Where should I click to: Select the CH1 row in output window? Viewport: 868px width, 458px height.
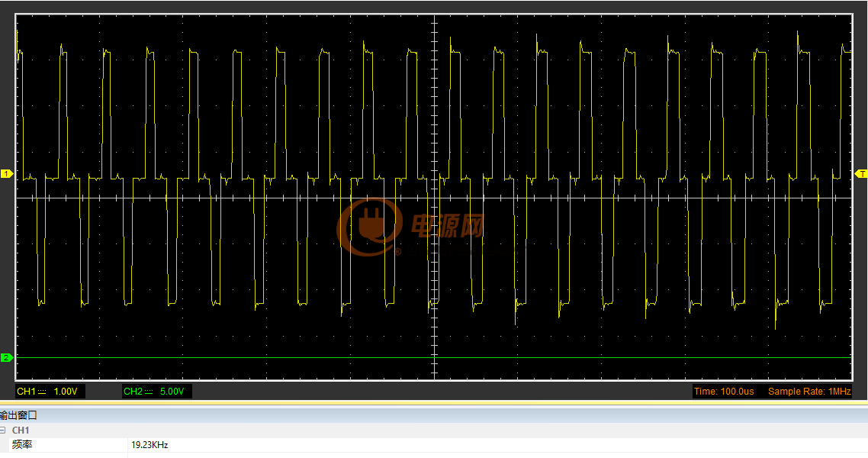tap(434, 431)
